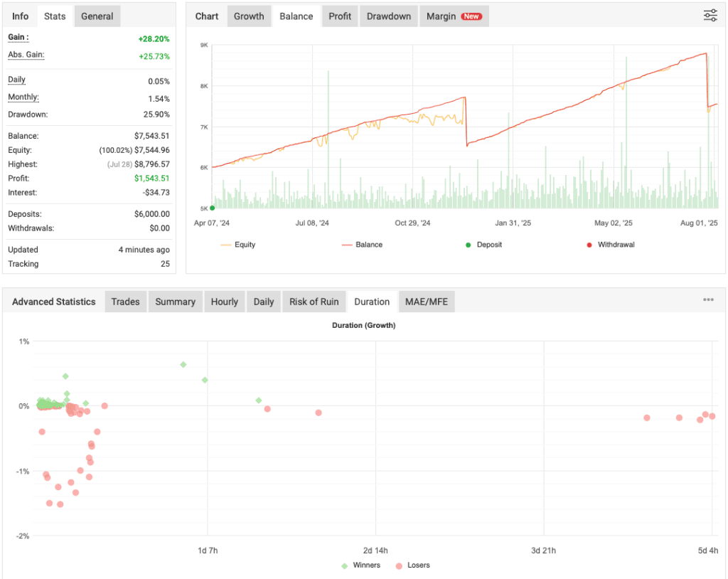View Risk of Ruin statistics
The width and height of the screenshot is (728, 579).
(x=314, y=301)
